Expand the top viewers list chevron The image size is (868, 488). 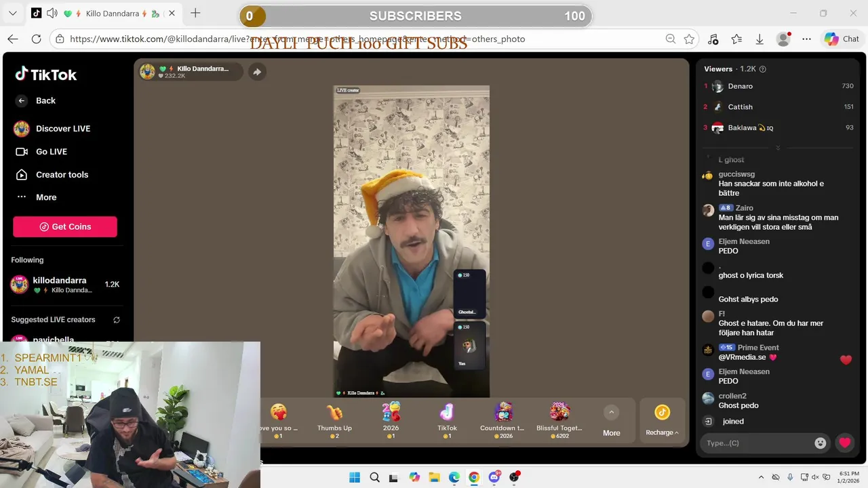coord(778,147)
